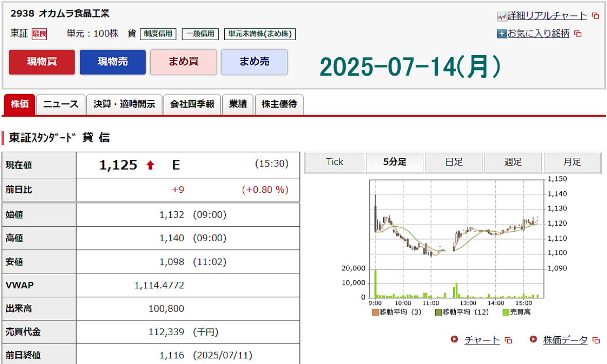Select the 株主優待 tab

(279, 104)
